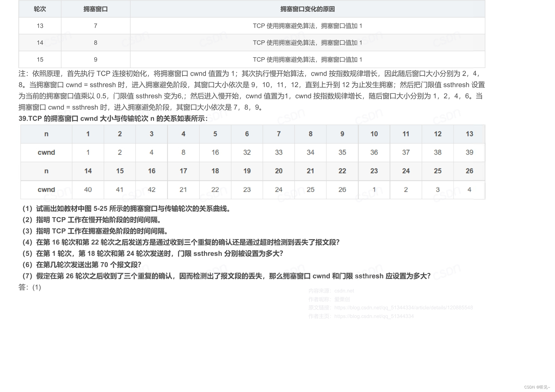Click cwnd value 34
The width and height of the screenshot is (555, 392).
click(x=311, y=152)
